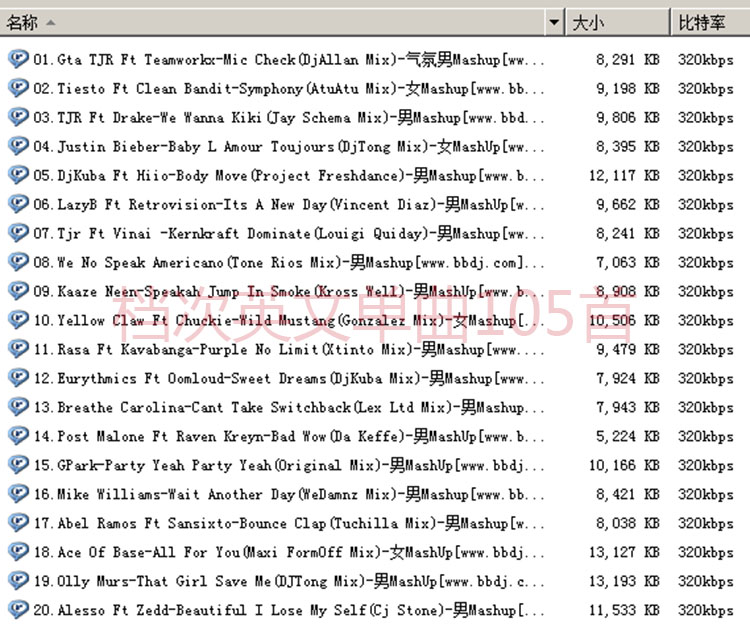The width and height of the screenshot is (750, 627).
Task: Click the audio icon of 02.Tiesto Symphony file
Action: (18, 88)
